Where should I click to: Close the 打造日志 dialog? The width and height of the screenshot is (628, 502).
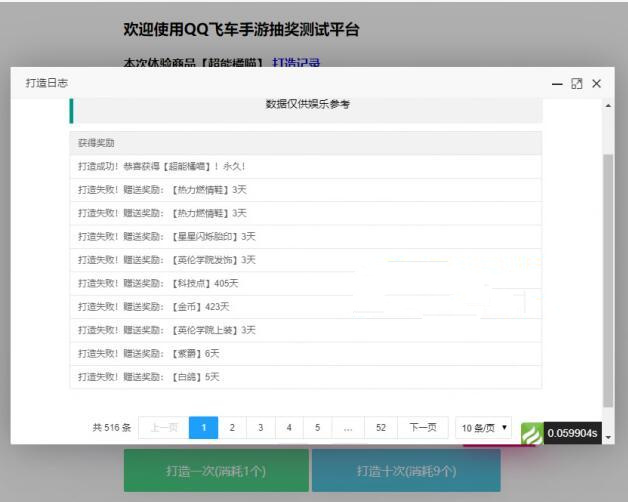[596, 83]
